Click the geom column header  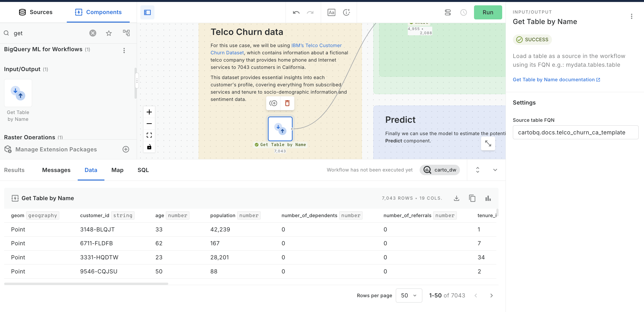click(35, 215)
